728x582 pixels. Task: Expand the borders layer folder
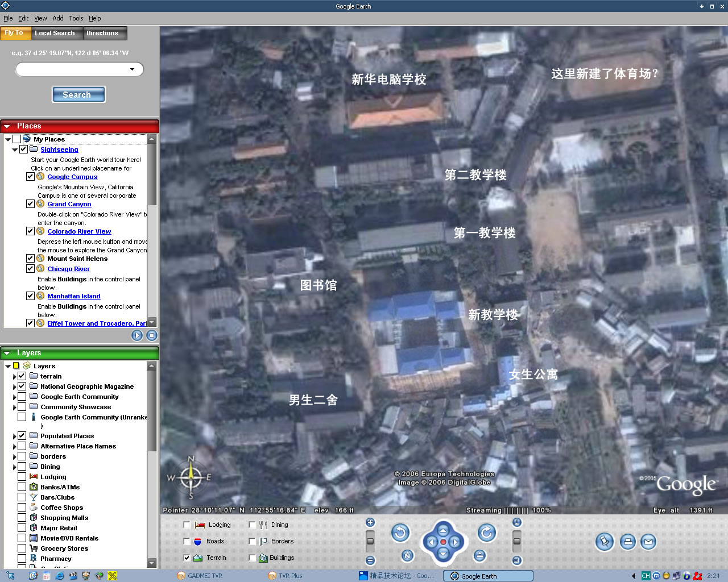[x=15, y=456]
